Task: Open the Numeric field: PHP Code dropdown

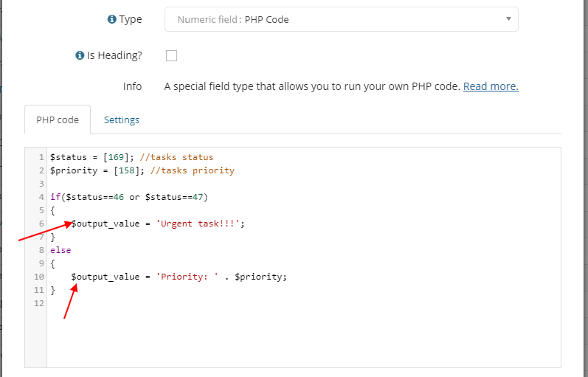Action: click(x=341, y=20)
